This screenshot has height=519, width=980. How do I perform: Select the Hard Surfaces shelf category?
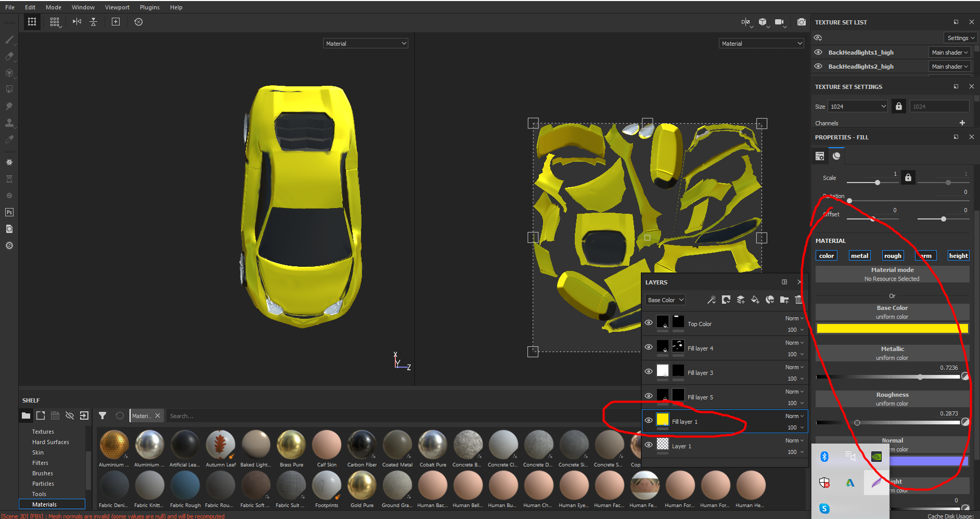[x=50, y=442]
